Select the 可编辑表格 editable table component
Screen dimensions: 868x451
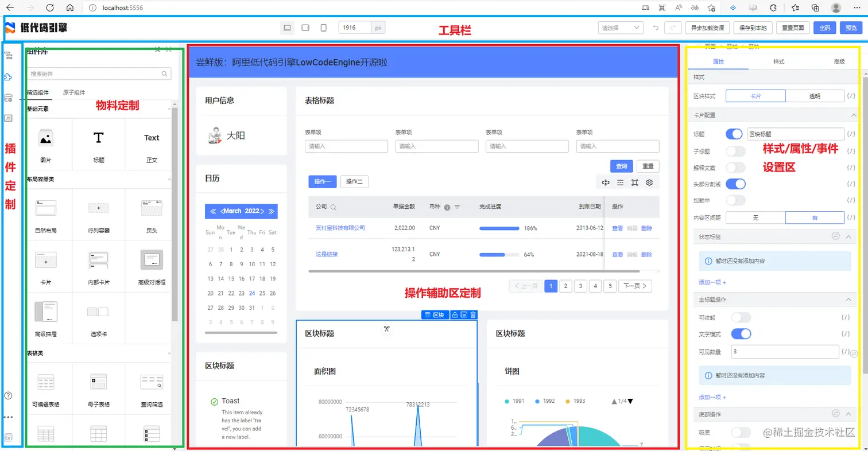[x=46, y=388]
